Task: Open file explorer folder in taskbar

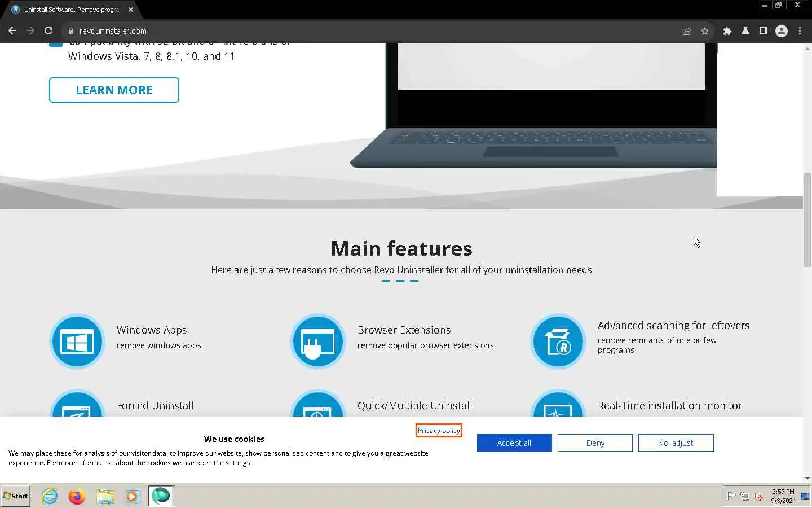Action: tap(105, 496)
